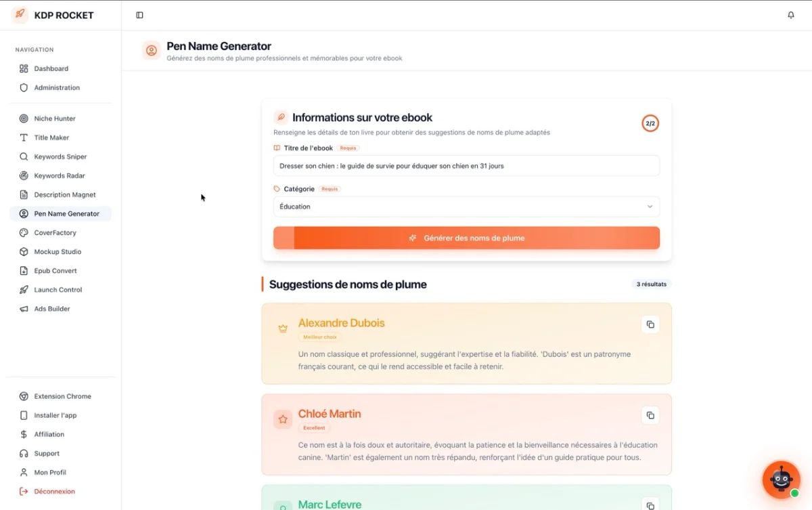Click the crown icon beside Alexandre Dubois
This screenshot has height=510, width=812.
pos(283,328)
